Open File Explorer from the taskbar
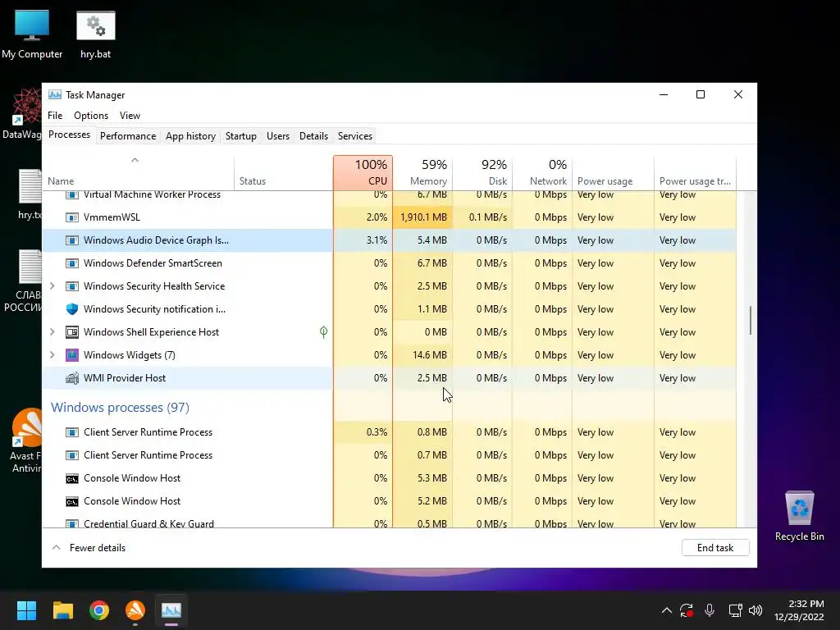This screenshot has height=630, width=840. pos(62,610)
